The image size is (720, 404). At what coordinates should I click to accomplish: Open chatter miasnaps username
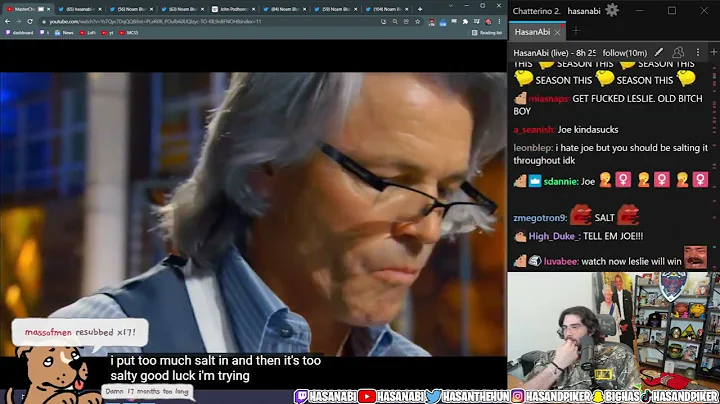coord(548,98)
